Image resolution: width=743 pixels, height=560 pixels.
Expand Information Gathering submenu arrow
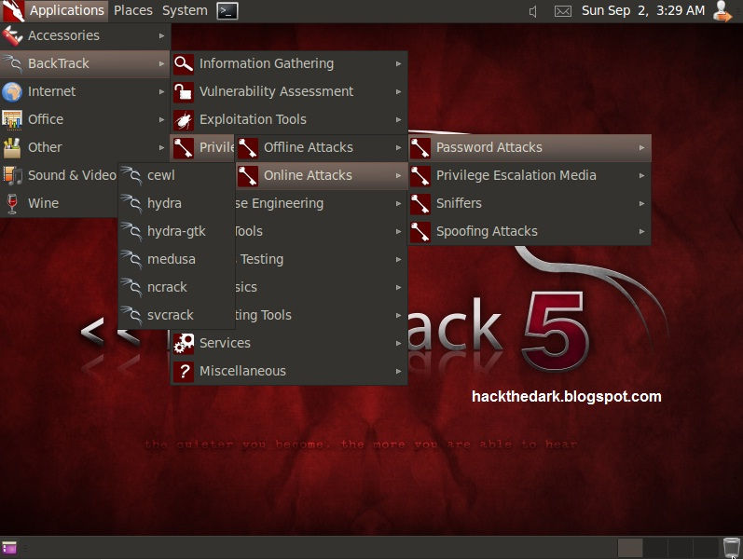[398, 63]
